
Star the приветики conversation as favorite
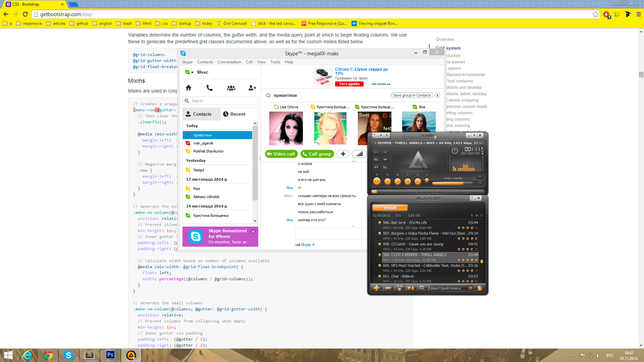point(268,95)
